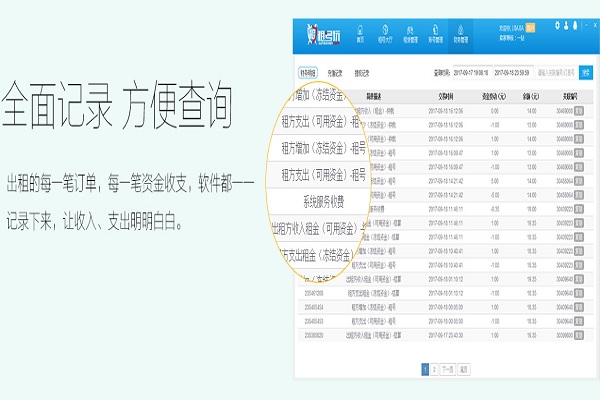
Task: Click the 下一页 next page button
Action: pyautogui.click(x=447, y=369)
